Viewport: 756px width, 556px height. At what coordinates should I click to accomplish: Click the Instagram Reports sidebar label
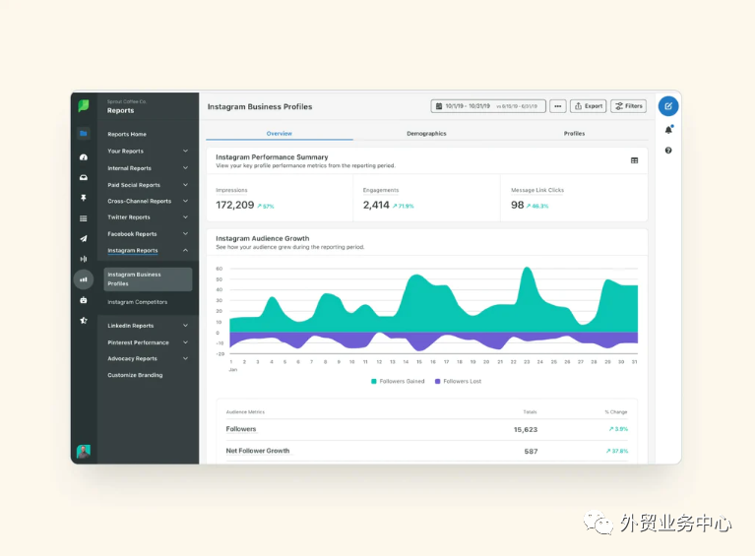[x=133, y=251]
